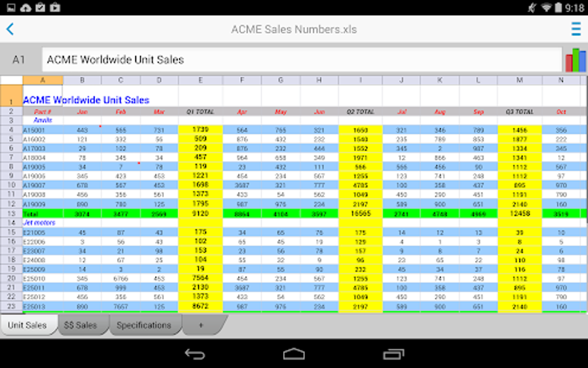Tap the back arrow icon

click(10, 29)
